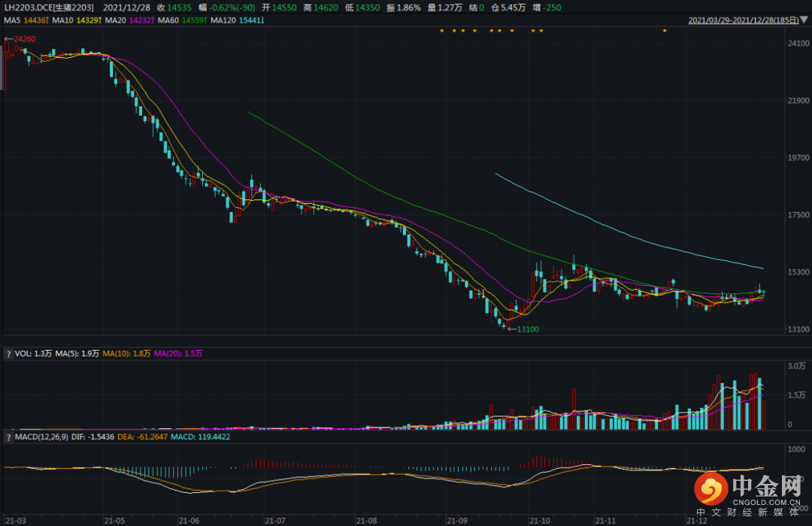Open the MACD indicator help question mark

(8, 436)
